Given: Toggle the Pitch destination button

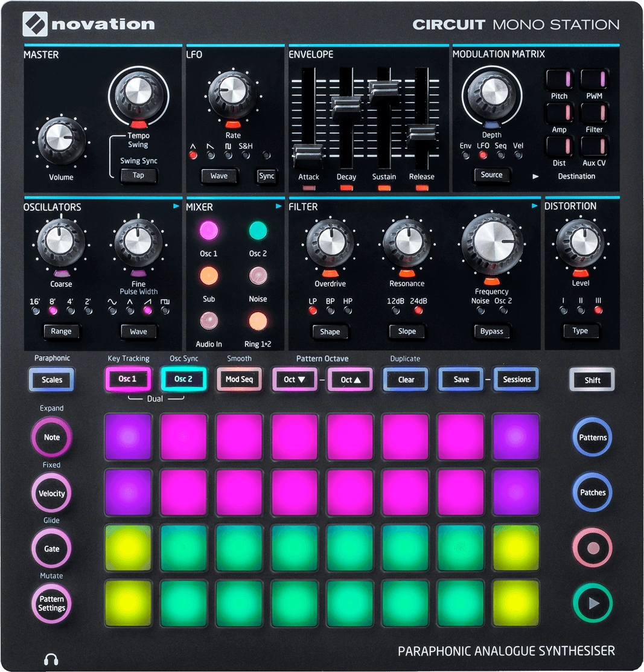Looking at the screenshot, I should tap(559, 79).
